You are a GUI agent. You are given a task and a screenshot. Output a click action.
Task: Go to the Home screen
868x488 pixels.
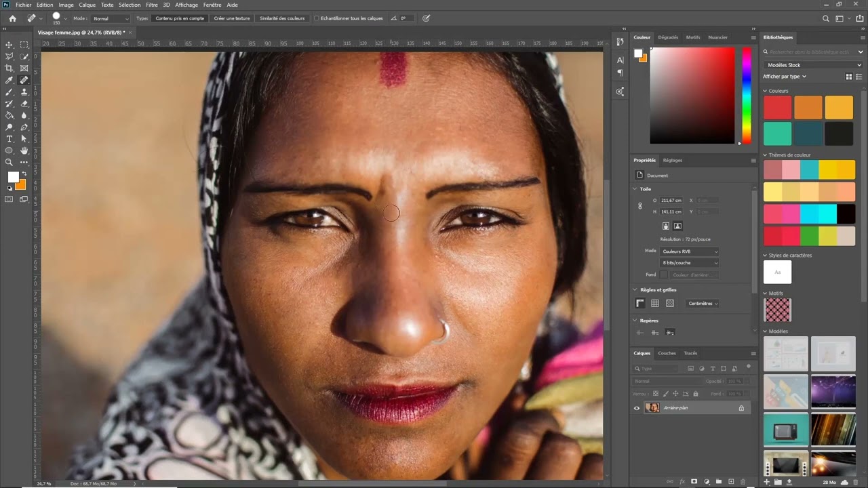pos(12,18)
